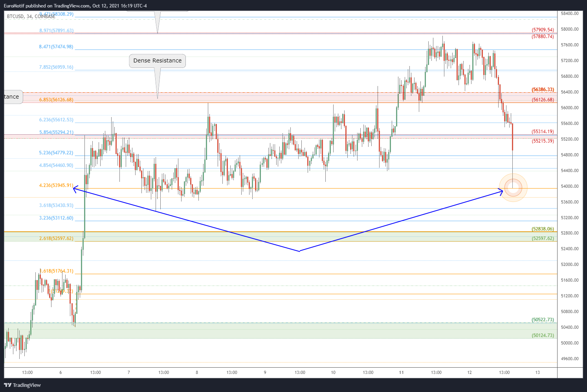587x392 pixels.
Task: Click date 9 on the time axis
Action: (265, 372)
